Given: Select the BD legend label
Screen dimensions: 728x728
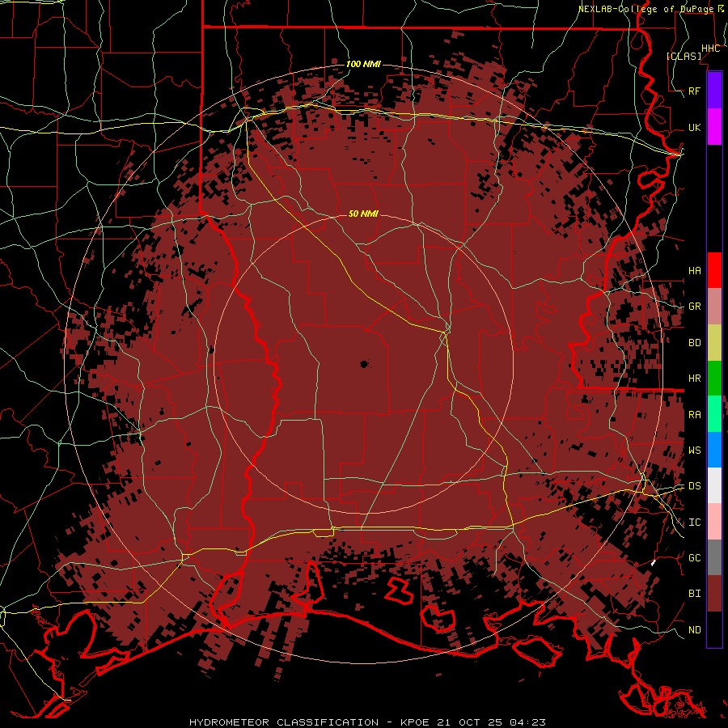Looking at the screenshot, I should (x=694, y=343).
